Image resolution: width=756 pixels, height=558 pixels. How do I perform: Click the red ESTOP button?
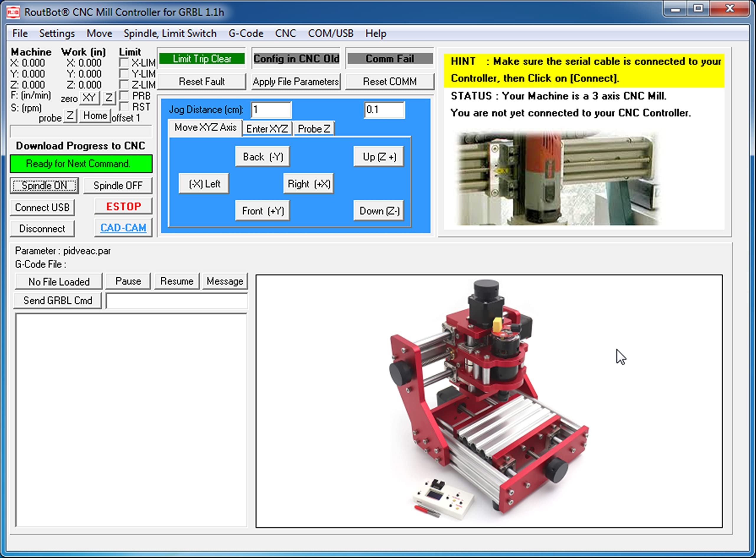(x=123, y=206)
